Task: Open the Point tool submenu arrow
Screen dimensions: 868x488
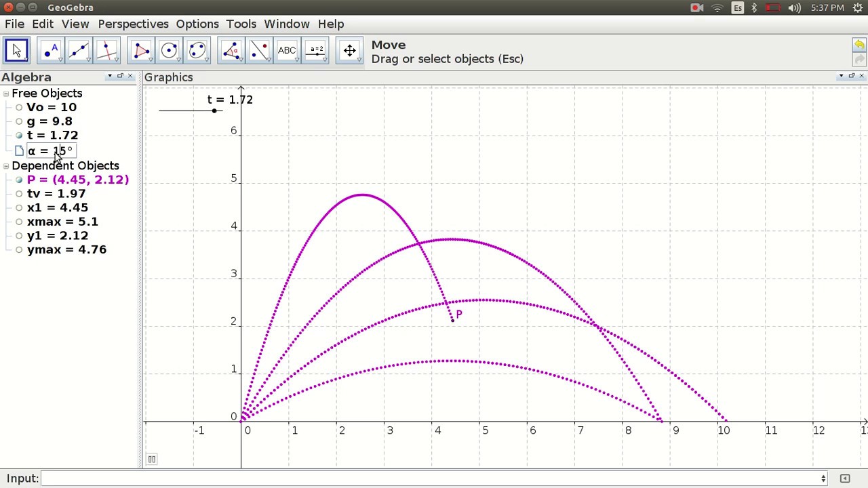Action: [x=60, y=60]
